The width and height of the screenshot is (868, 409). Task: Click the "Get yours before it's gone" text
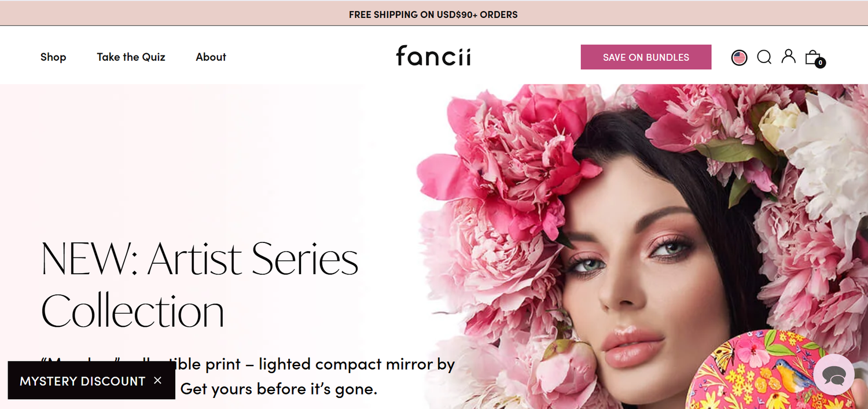pyautogui.click(x=279, y=389)
